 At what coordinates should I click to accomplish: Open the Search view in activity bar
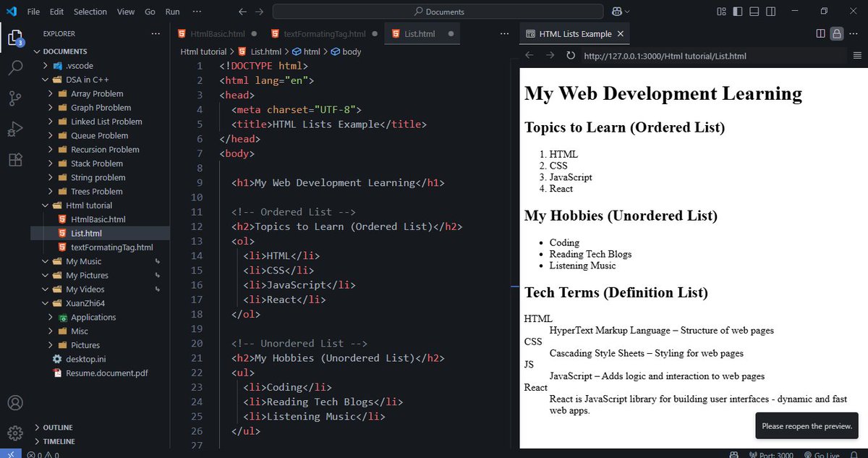coord(15,69)
